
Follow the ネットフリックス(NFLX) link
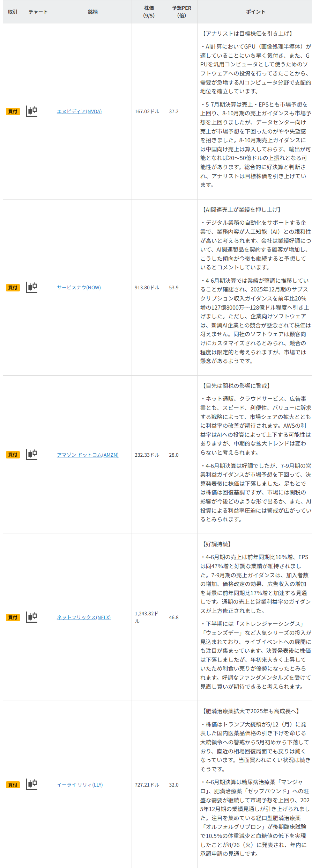pos(84,617)
